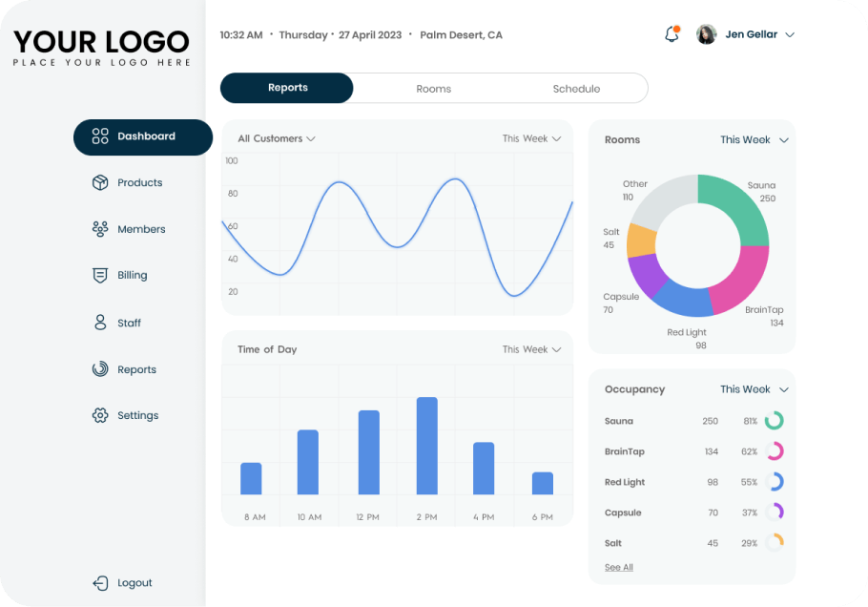The width and height of the screenshot is (868, 607).
Task: Expand the Jen Gellar account menu chevron
Action: pyautogui.click(x=790, y=35)
